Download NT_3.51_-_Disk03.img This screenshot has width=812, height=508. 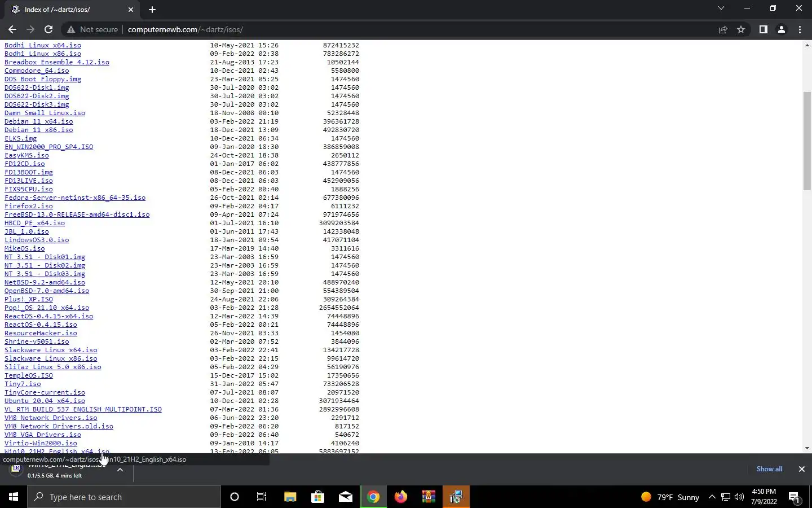pyautogui.click(x=45, y=274)
